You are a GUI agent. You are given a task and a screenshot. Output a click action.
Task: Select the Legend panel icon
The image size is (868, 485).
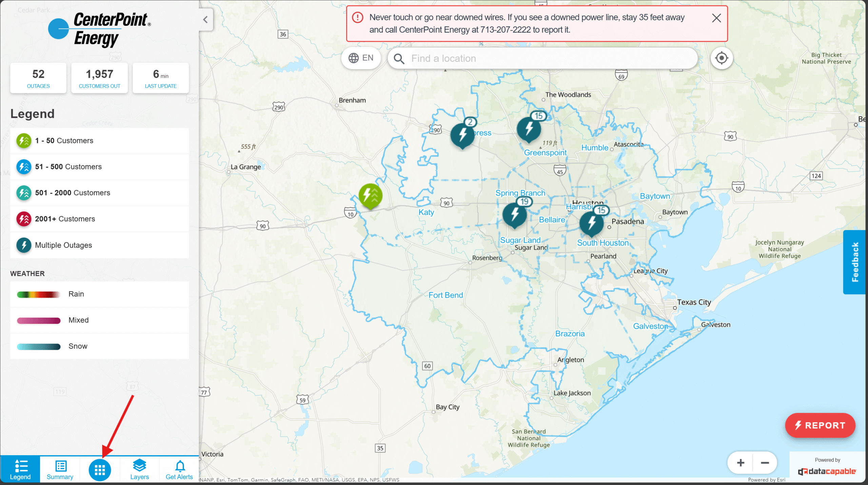[x=20, y=469]
